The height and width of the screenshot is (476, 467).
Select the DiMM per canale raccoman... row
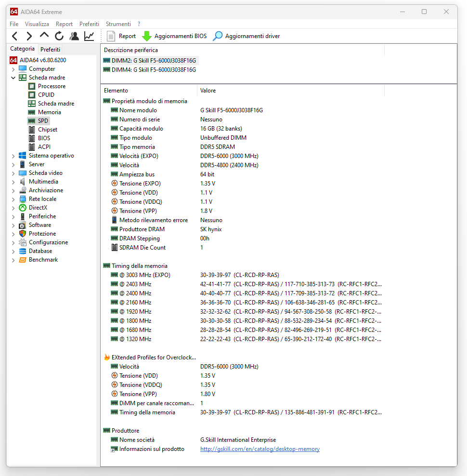point(243,403)
